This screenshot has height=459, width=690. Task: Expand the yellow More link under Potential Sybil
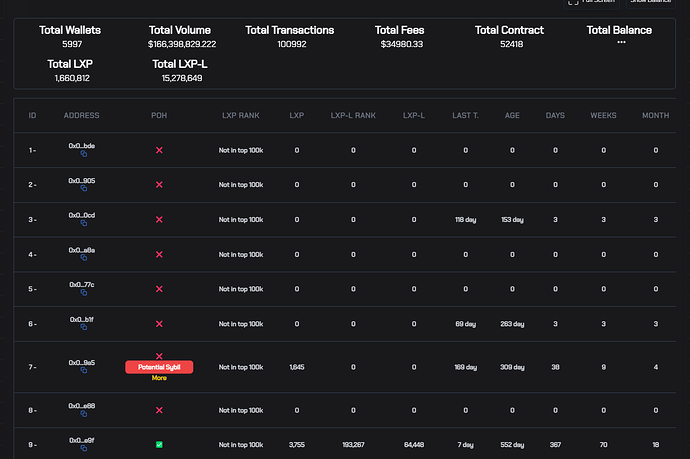(159, 378)
